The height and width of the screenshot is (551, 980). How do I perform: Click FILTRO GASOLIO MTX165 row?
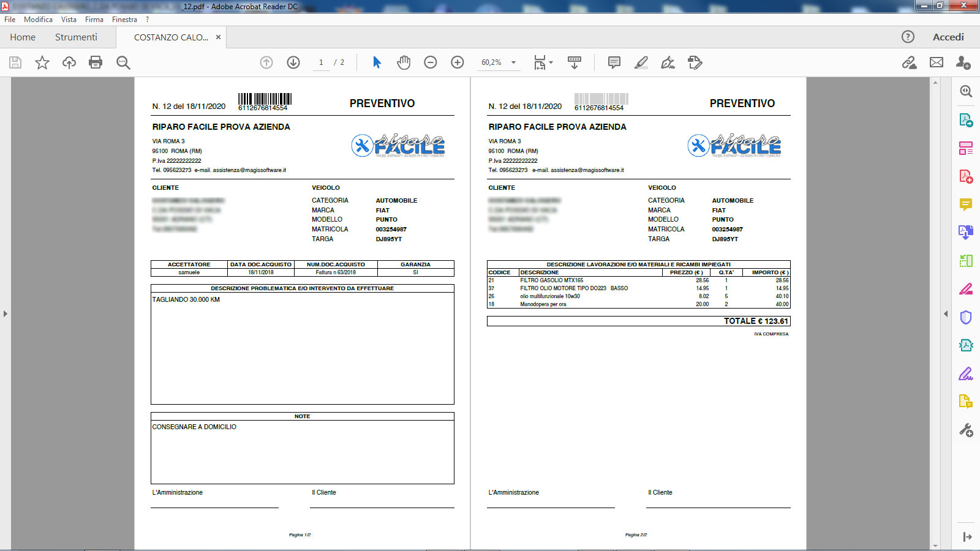click(x=638, y=280)
